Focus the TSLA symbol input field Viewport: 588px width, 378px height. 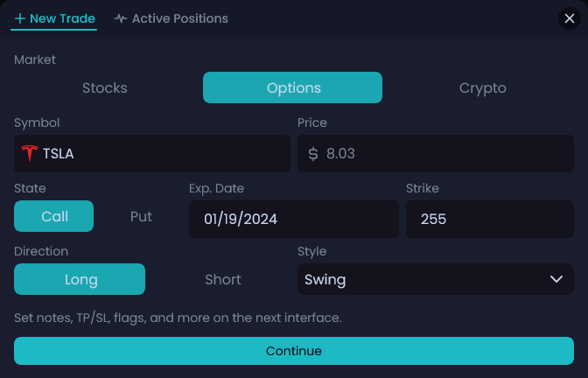(152, 153)
